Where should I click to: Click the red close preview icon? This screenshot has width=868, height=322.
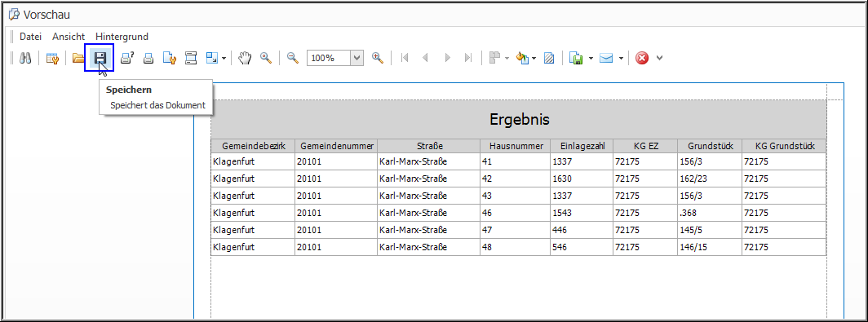point(642,58)
